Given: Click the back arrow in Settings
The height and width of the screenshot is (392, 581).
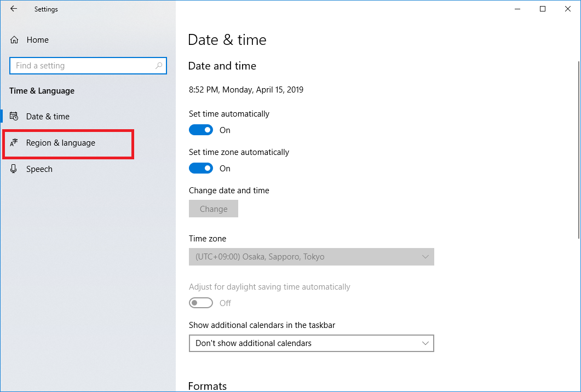Looking at the screenshot, I should [14, 9].
